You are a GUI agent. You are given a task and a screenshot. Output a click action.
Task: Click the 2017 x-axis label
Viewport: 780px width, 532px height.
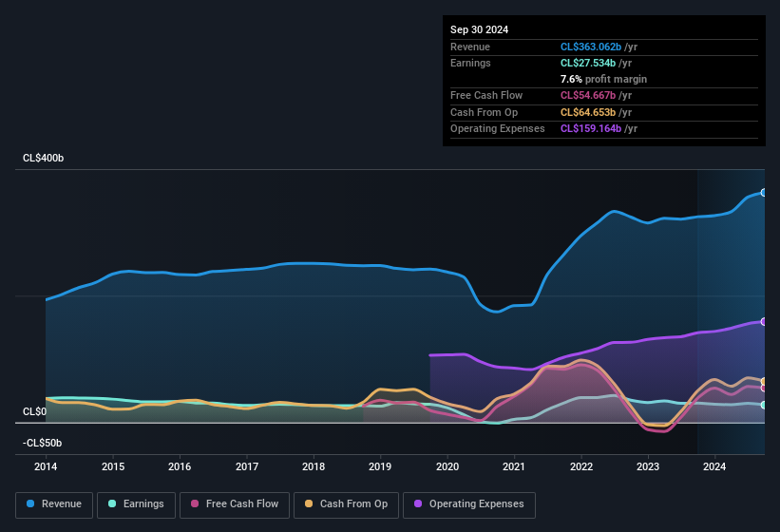(x=247, y=466)
